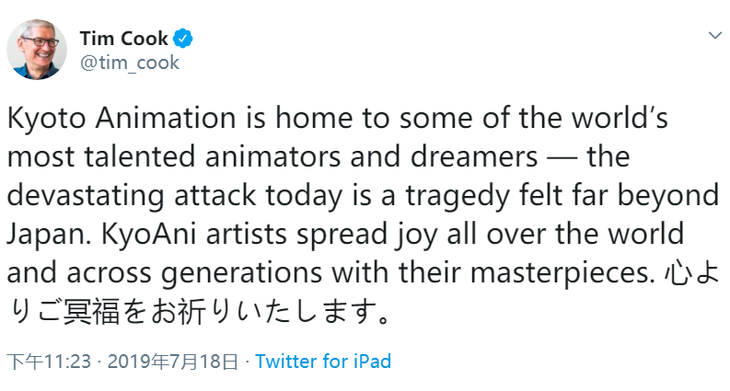Click the word talented in the tweet
Screen dimensions: 730x391
(140, 157)
